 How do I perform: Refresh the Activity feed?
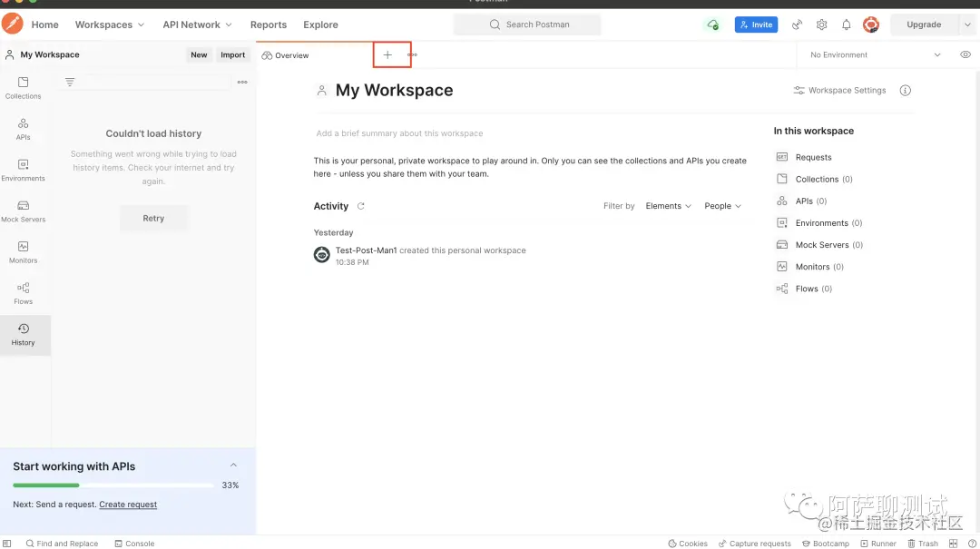click(x=360, y=206)
